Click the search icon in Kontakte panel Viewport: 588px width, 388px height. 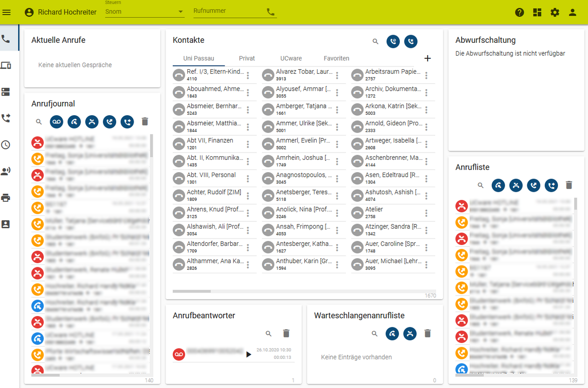376,41
